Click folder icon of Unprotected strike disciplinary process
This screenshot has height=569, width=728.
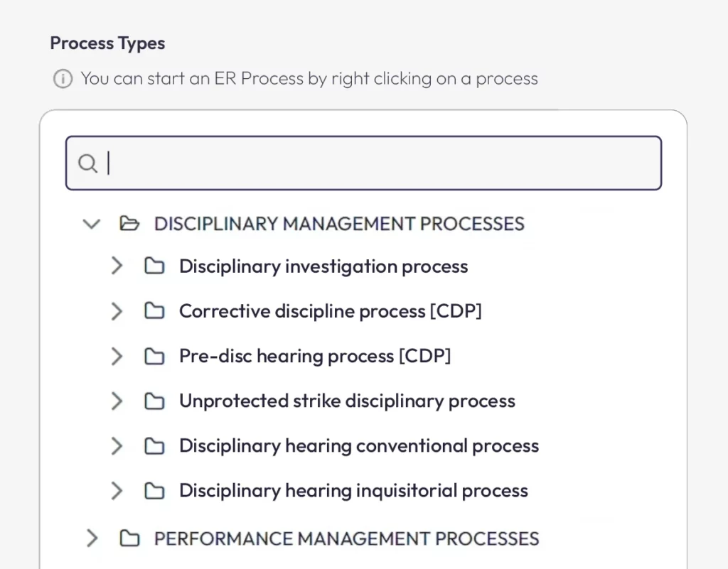[154, 401]
